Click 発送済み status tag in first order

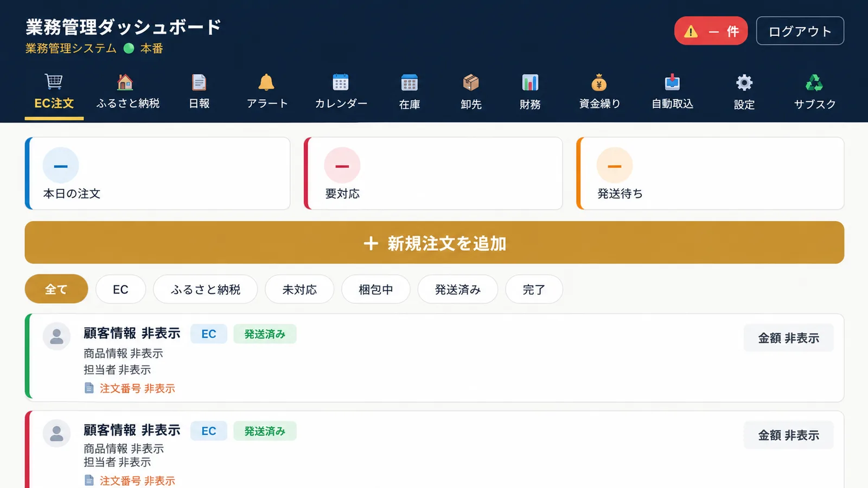(x=265, y=334)
